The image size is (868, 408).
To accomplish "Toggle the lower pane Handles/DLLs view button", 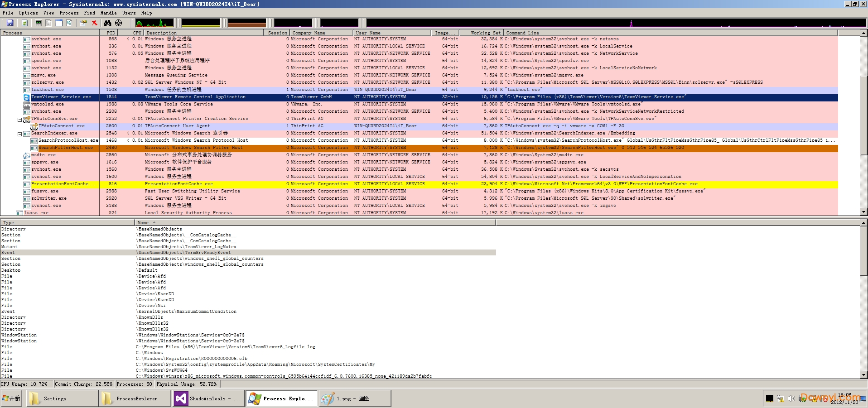I will (x=69, y=23).
